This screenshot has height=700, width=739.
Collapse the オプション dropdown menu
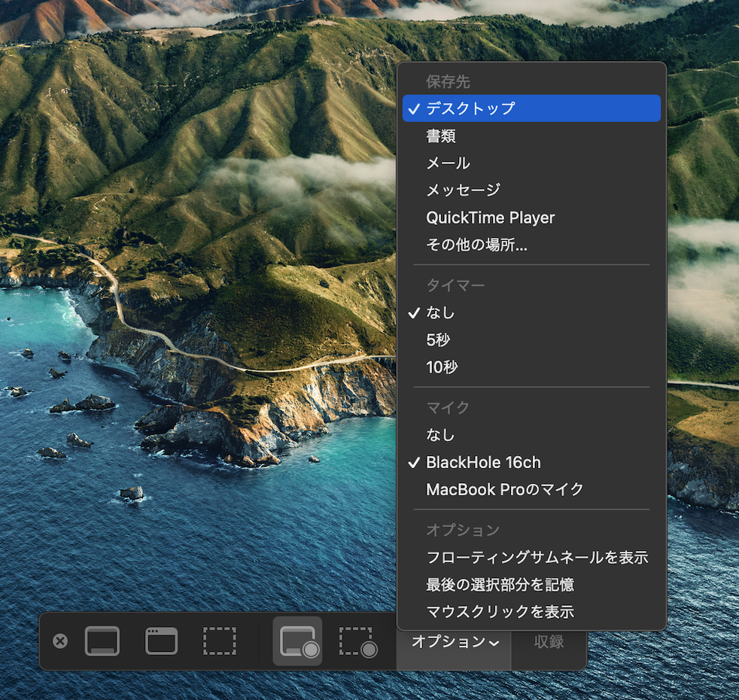pyautogui.click(x=455, y=642)
